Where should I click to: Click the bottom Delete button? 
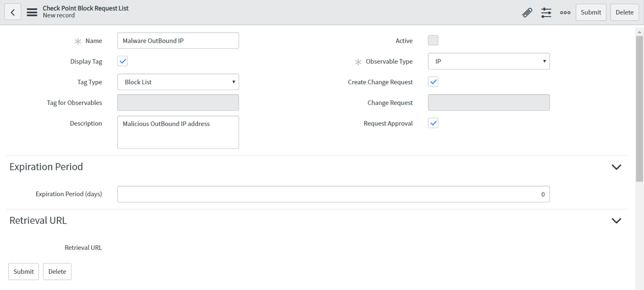[x=57, y=271]
